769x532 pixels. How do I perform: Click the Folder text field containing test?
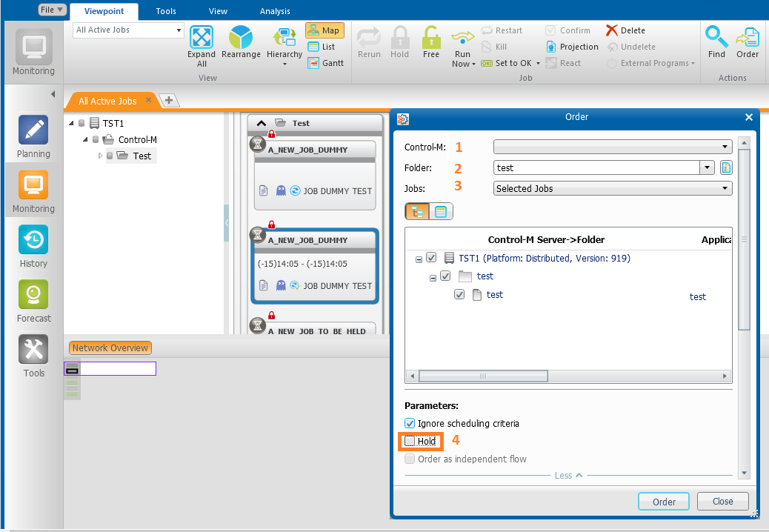pyautogui.click(x=596, y=168)
